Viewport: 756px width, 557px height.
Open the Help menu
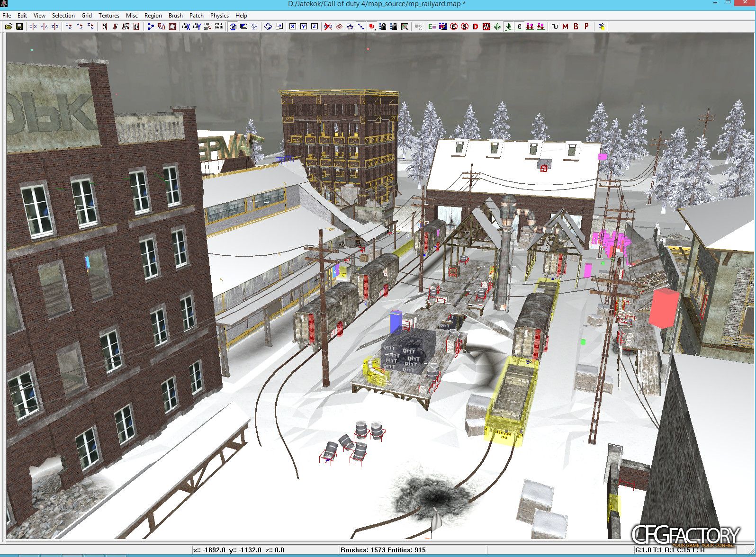(x=241, y=16)
